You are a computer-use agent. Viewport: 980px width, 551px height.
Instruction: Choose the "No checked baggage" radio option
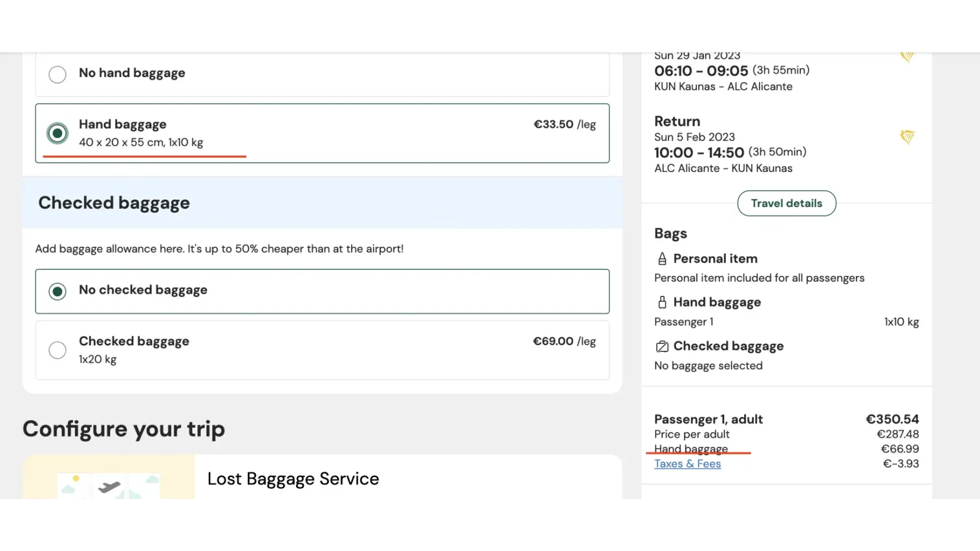click(x=57, y=291)
